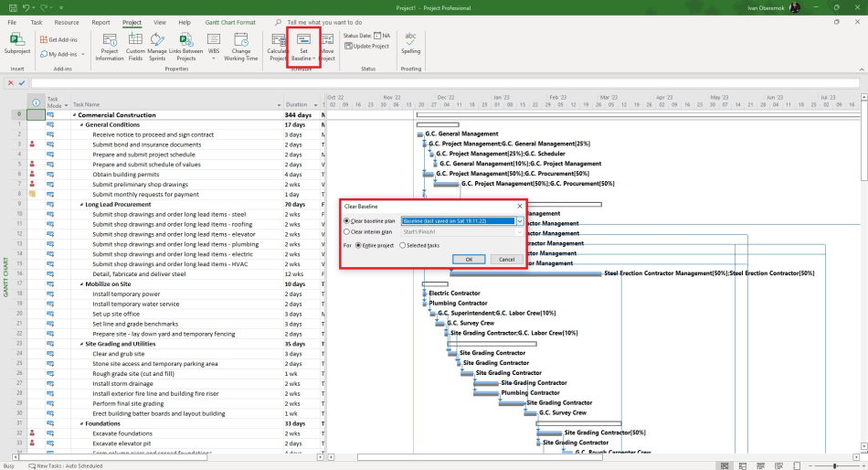Choose Entire project radio option
This screenshot has height=470, width=868.
click(x=358, y=245)
